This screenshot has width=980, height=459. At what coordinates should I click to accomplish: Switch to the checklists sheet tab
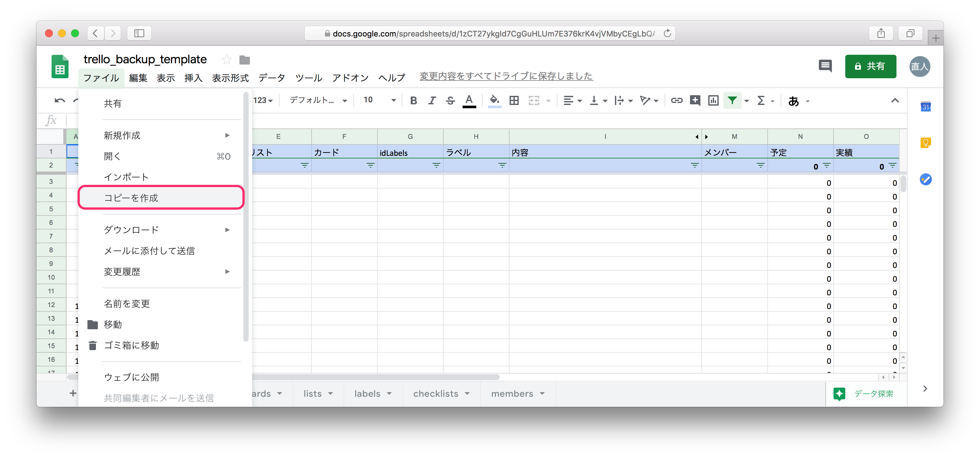click(x=436, y=393)
